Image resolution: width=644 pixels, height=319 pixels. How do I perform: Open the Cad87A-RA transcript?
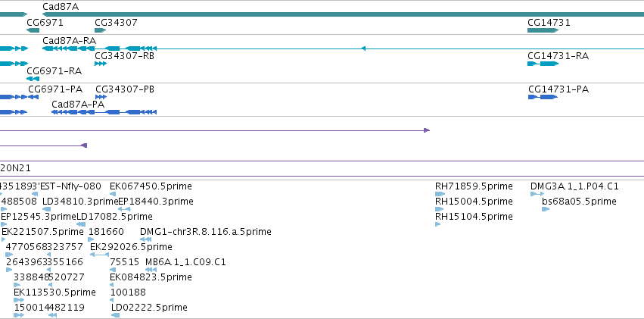point(343,48)
